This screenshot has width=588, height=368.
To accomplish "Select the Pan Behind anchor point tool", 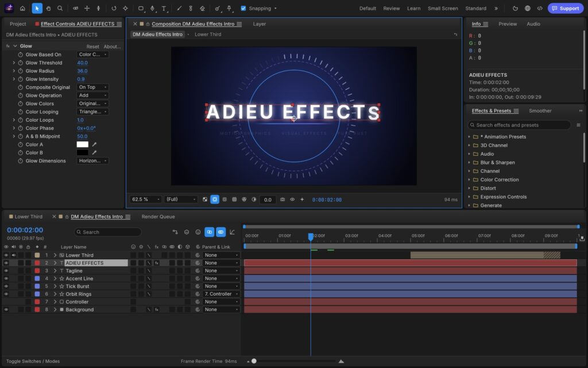I will pos(125,8).
